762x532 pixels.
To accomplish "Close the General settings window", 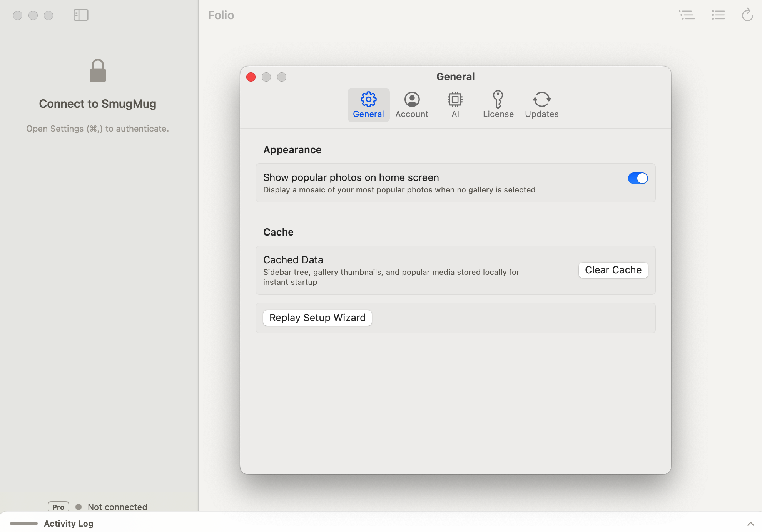I will (x=251, y=77).
